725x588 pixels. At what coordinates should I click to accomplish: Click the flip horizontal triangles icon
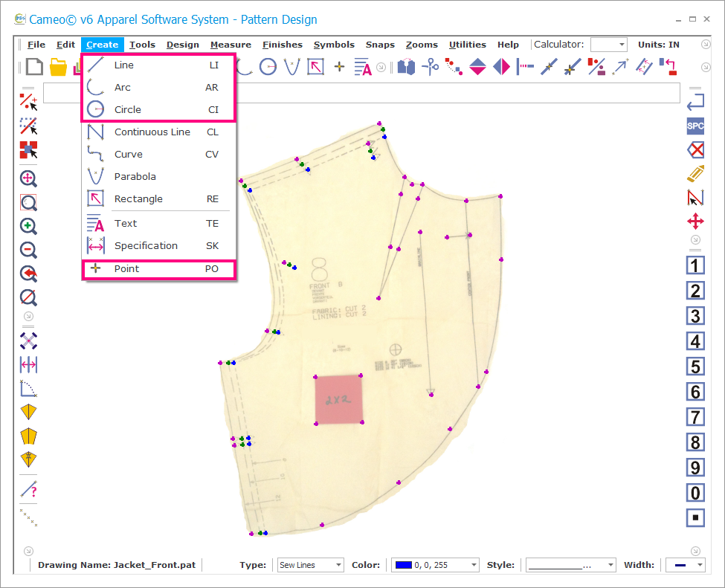tap(502, 67)
